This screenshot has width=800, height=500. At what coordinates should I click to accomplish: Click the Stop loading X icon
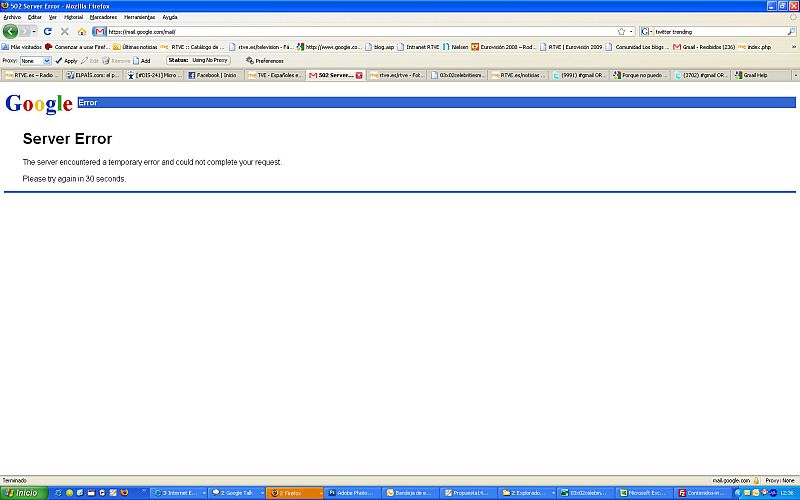tap(64, 31)
